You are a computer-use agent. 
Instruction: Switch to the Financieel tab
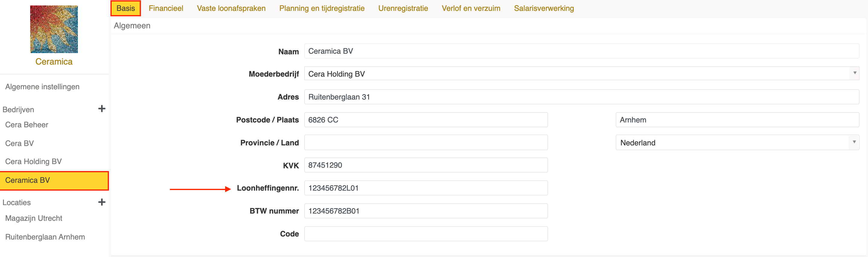point(166,8)
